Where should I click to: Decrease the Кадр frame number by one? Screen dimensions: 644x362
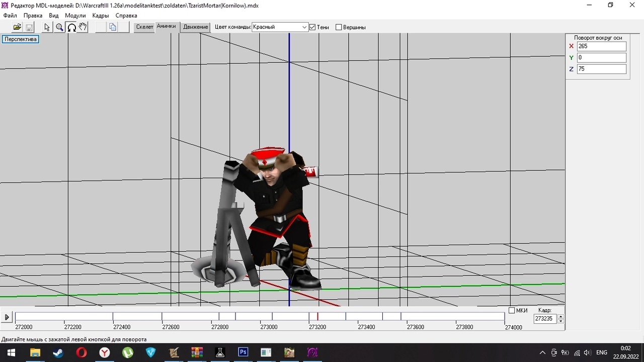[x=561, y=321]
